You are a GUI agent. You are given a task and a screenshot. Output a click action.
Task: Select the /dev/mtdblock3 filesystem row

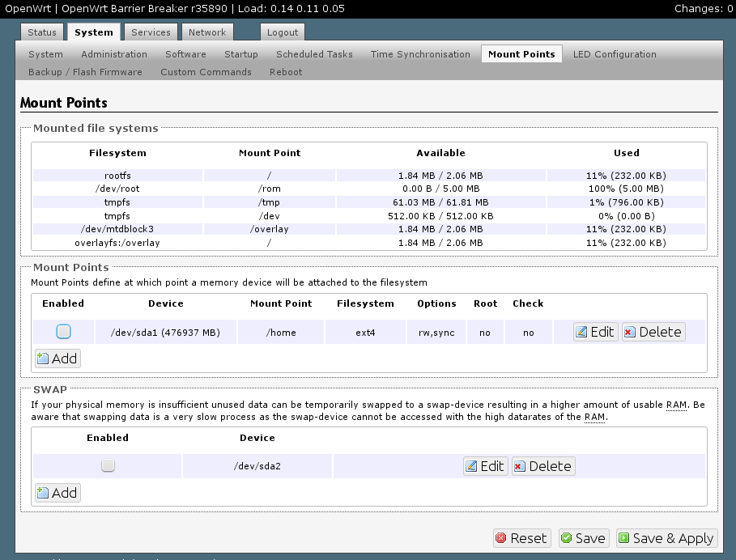click(x=117, y=229)
